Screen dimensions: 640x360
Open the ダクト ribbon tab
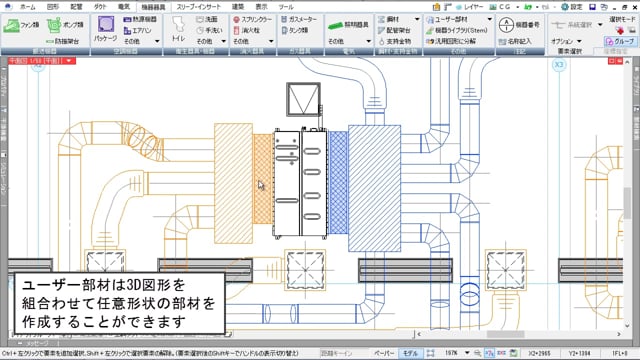tap(100, 7)
